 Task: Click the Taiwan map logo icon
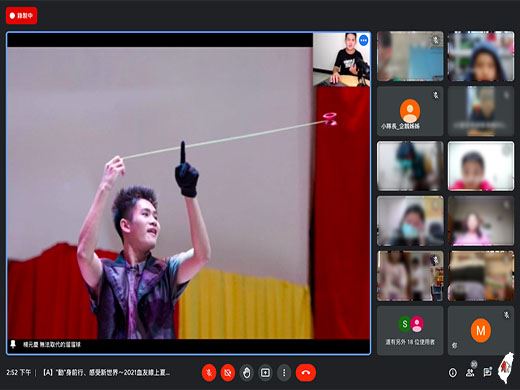[x=506, y=368]
